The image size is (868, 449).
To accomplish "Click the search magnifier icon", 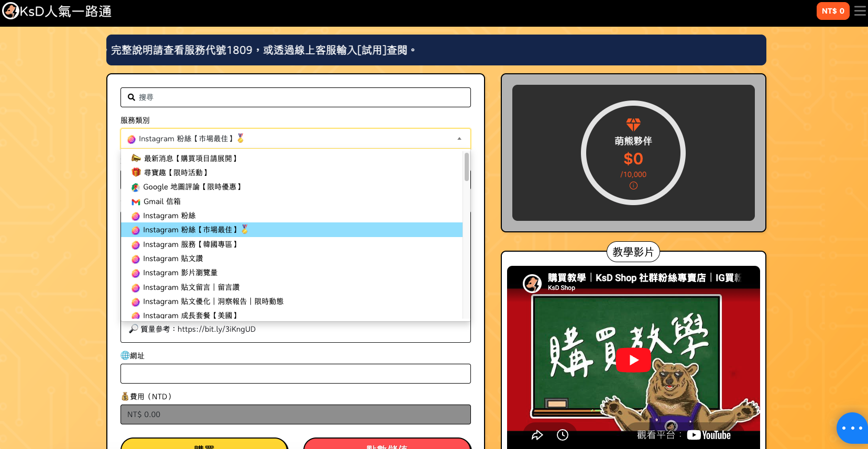I will [x=131, y=97].
